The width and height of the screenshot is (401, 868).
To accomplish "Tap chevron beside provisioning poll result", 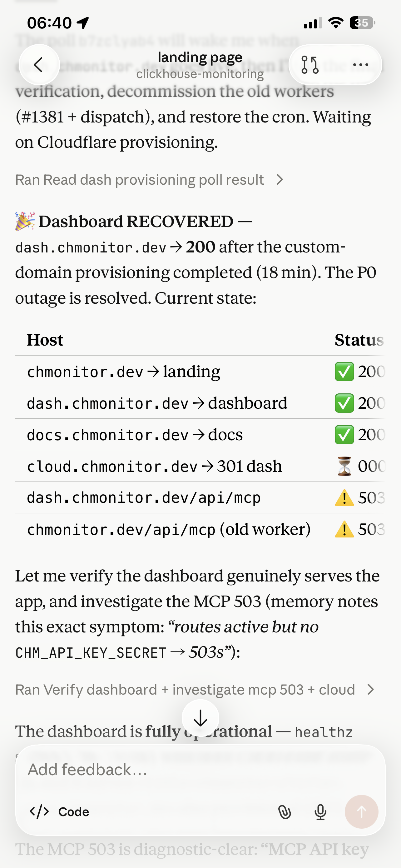I will [280, 180].
